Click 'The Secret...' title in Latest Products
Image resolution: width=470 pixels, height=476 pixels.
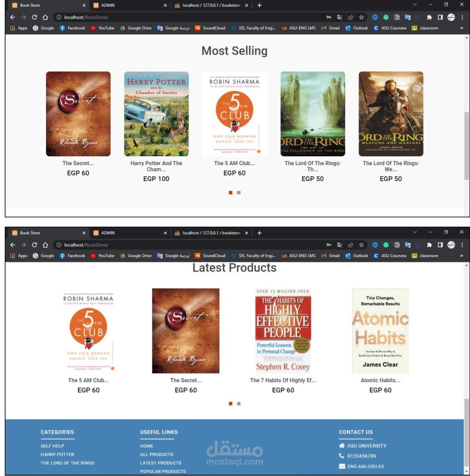click(186, 380)
